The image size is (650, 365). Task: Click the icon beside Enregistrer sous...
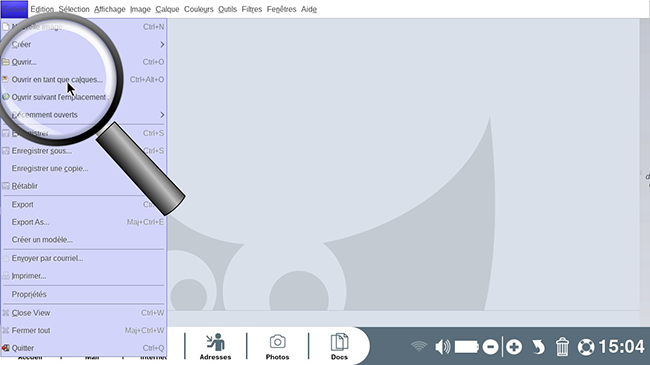tap(6, 151)
